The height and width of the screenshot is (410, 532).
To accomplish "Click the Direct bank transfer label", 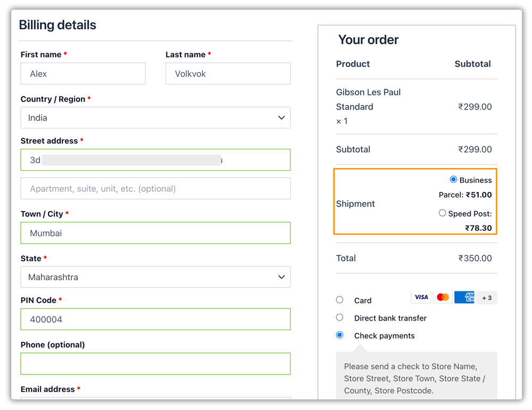I will (390, 318).
